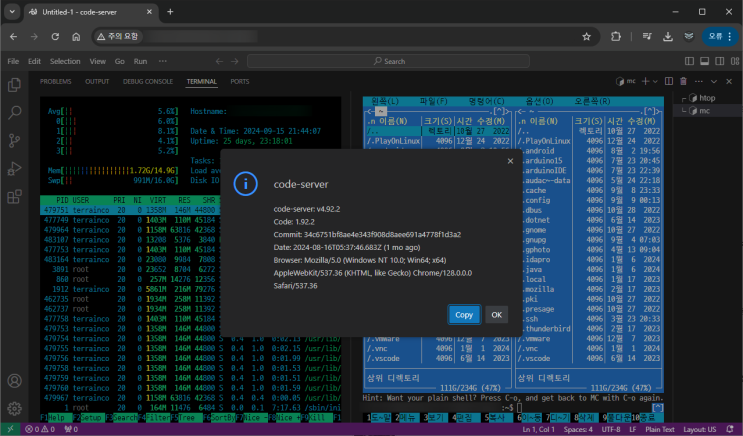
Task: Click Copy in the code-server dialog
Action: tap(463, 314)
